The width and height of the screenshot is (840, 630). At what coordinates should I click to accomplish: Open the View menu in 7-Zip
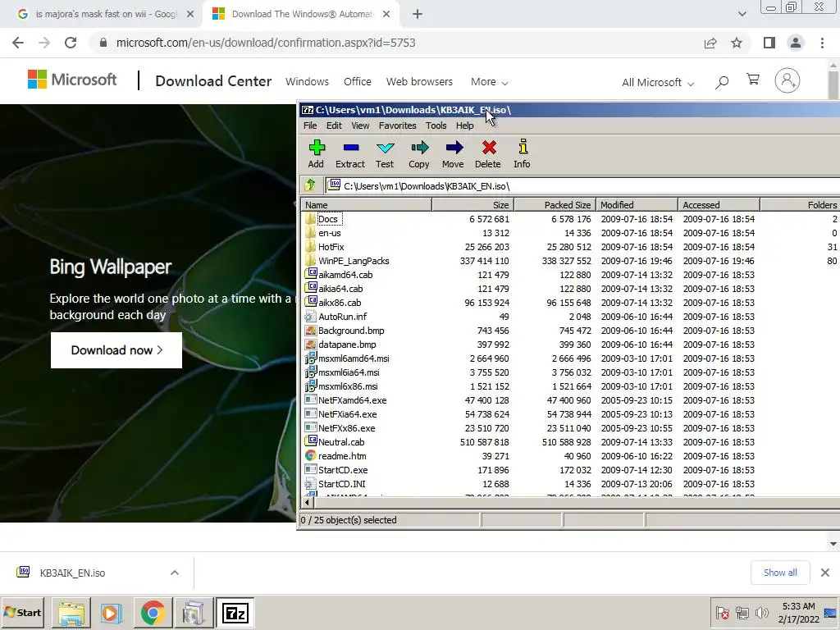[360, 126]
